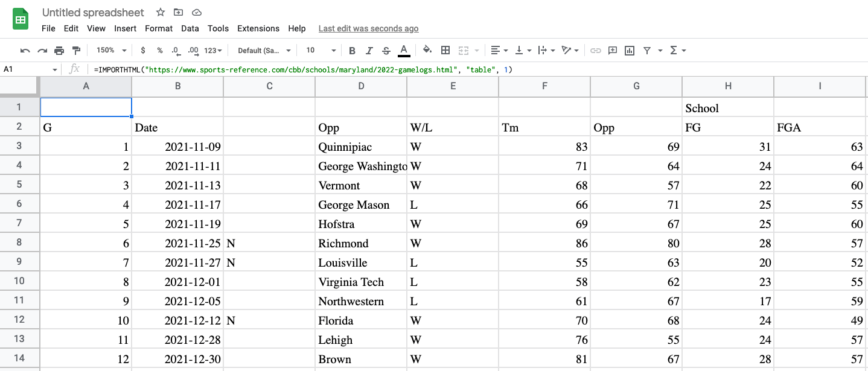
Task: Click the insert comment icon
Action: (x=612, y=50)
